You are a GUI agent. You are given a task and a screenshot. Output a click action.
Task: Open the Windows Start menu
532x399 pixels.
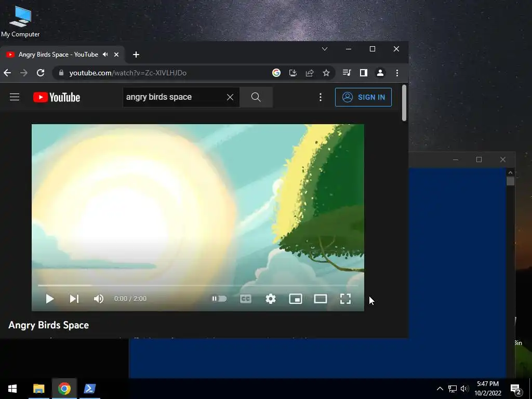tap(12, 389)
